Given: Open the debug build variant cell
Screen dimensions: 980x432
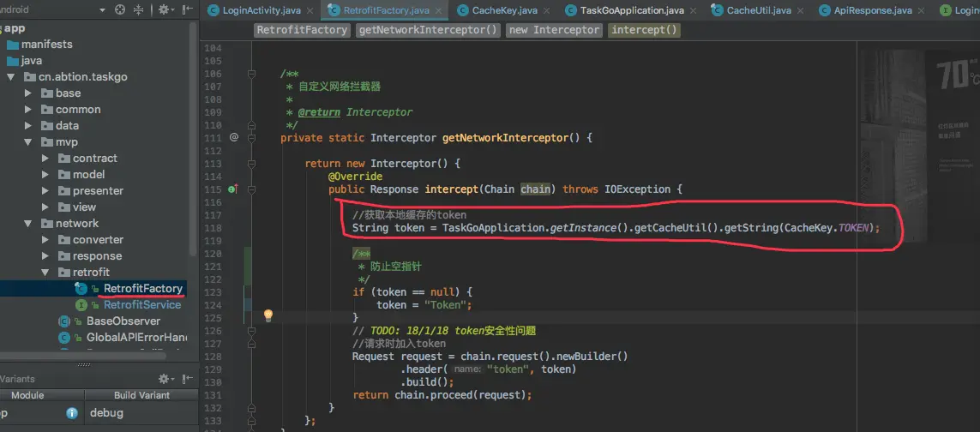Looking at the screenshot, I should click(141, 412).
